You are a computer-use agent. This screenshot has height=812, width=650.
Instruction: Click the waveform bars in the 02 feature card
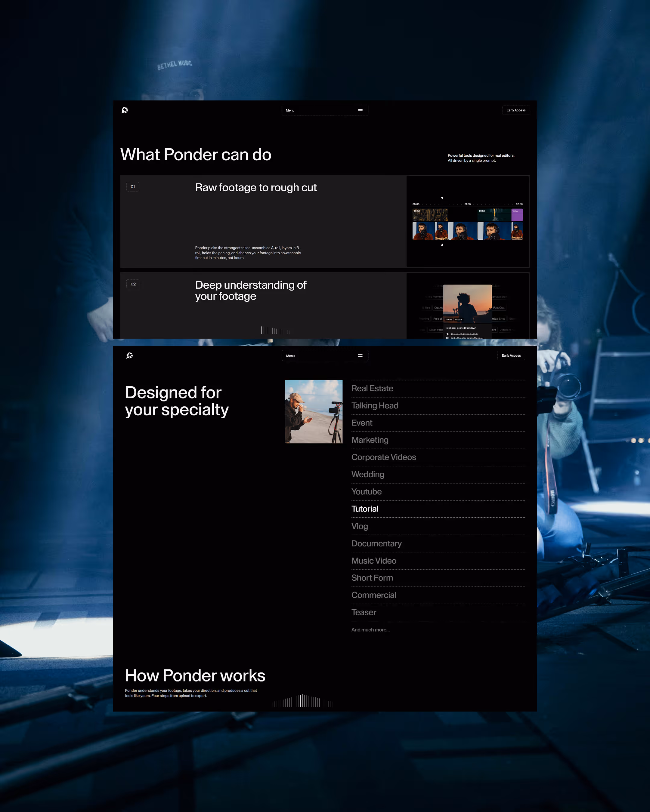click(275, 330)
